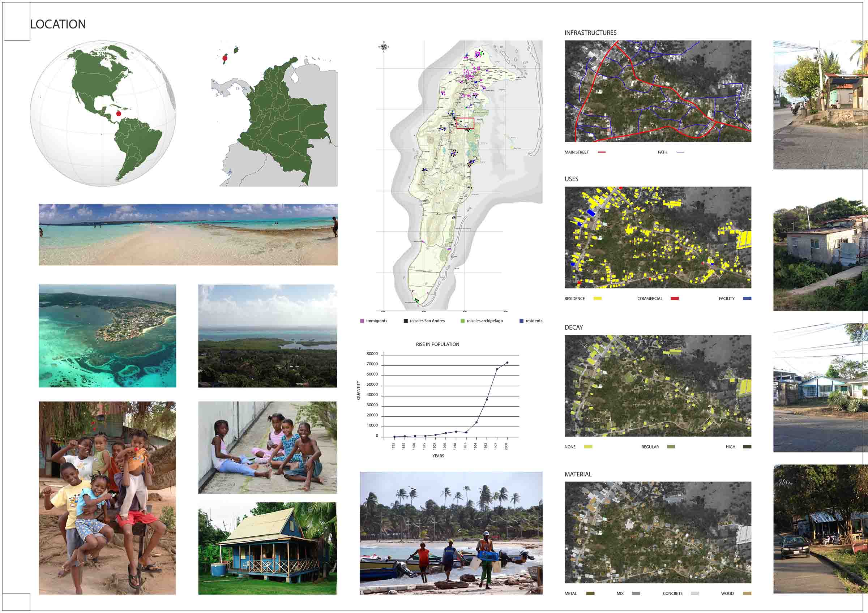The width and height of the screenshot is (868, 613).
Task: Pick the red COMMERCIAL swatch
Action: (675, 299)
